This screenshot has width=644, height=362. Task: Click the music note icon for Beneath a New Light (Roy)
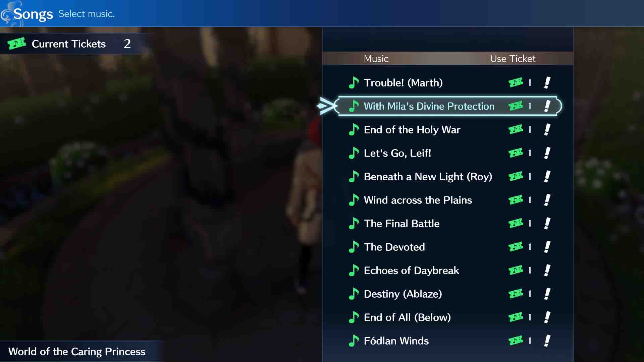(354, 176)
